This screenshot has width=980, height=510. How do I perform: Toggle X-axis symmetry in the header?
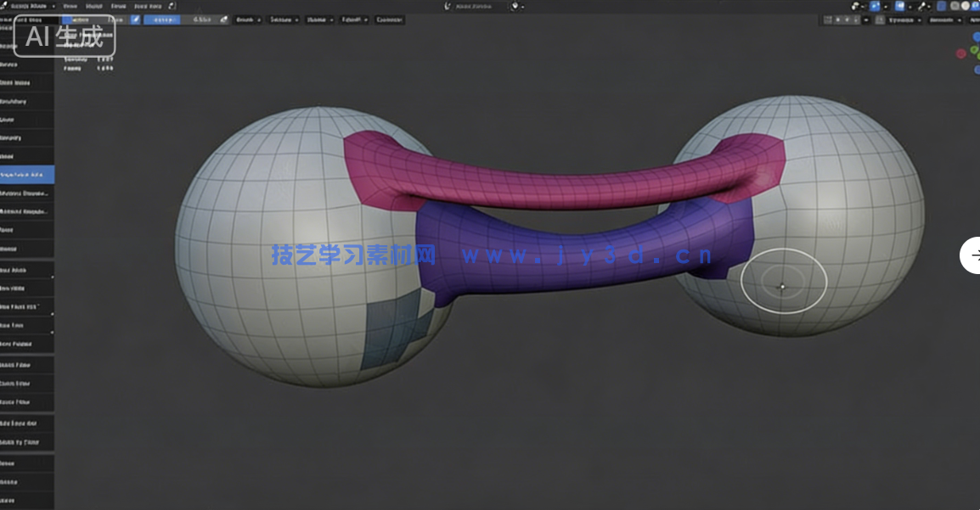[x=837, y=19]
